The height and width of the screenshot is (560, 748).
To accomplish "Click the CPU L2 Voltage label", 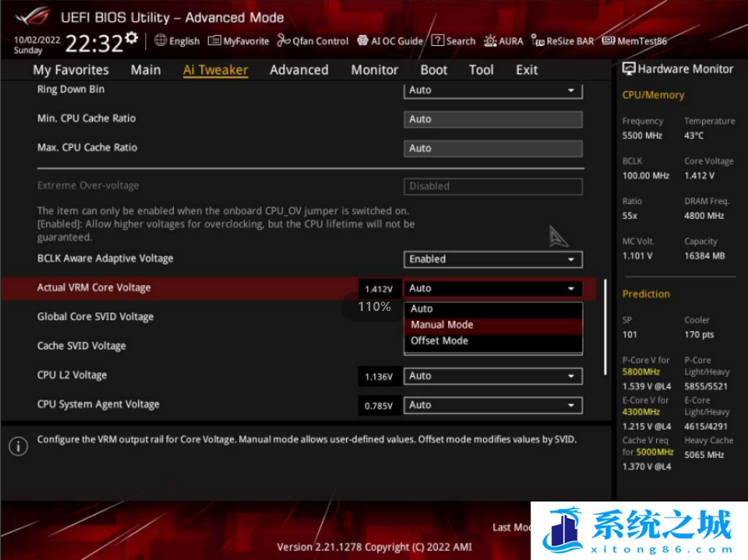I will click(72, 375).
